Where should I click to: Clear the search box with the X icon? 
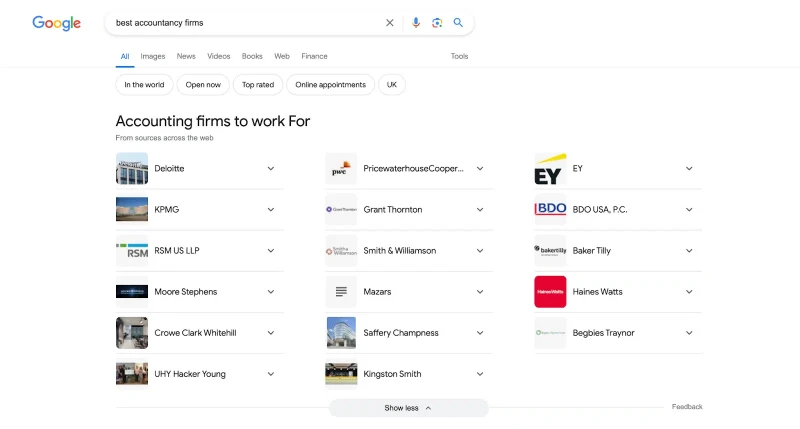tap(390, 23)
